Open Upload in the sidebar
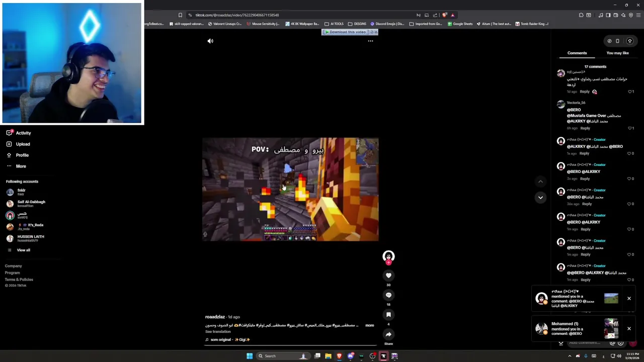 18,144
